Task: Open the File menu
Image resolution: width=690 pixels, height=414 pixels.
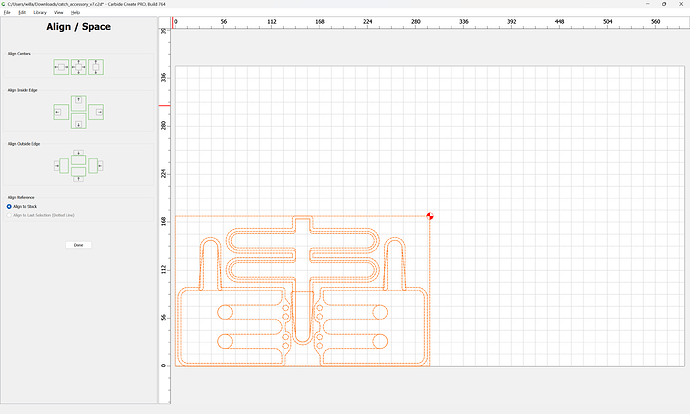Action: coord(7,12)
